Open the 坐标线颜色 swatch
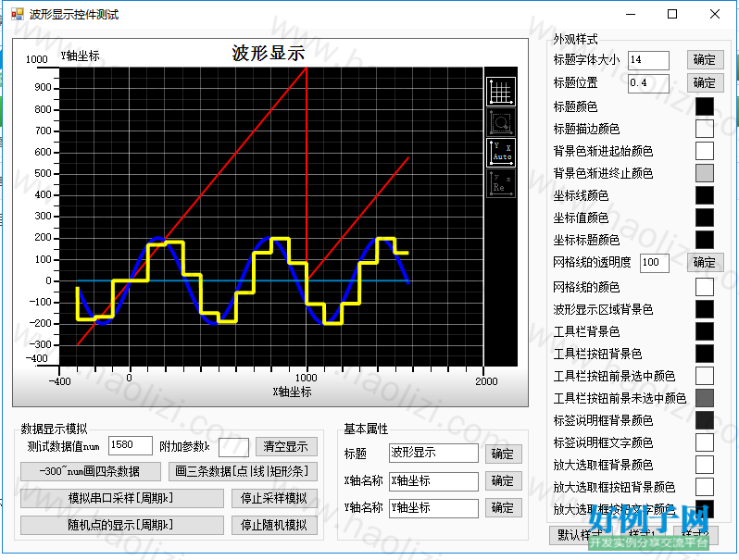This screenshot has height=560, width=739. point(705,195)
